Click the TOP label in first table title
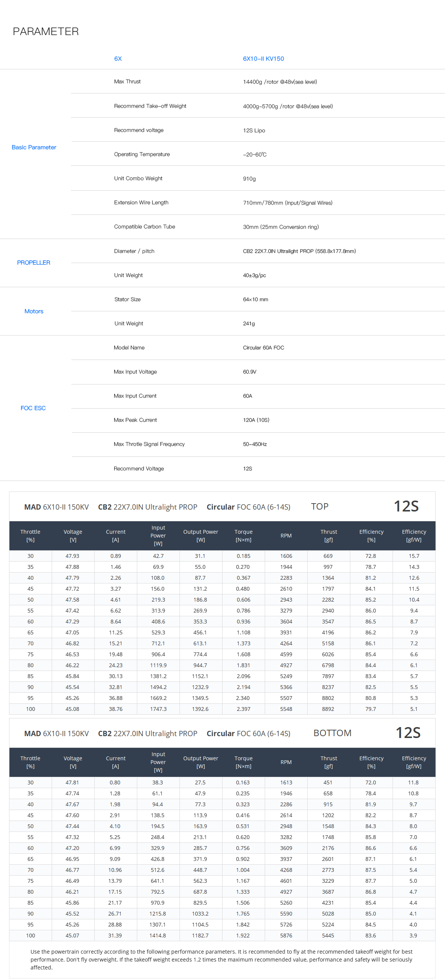This screenshot has width=445, height=980. [319, 506]
